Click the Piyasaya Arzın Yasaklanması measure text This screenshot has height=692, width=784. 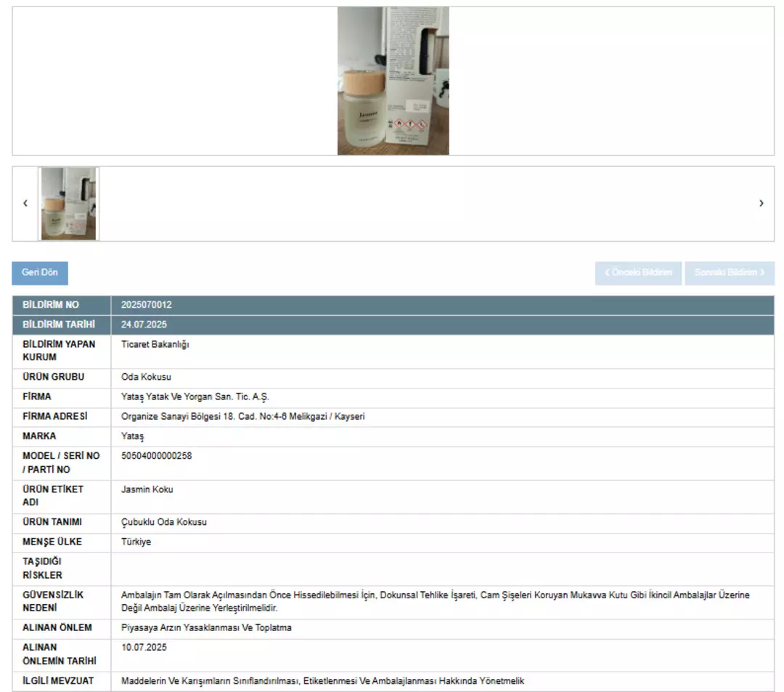[x=206, y=628]
